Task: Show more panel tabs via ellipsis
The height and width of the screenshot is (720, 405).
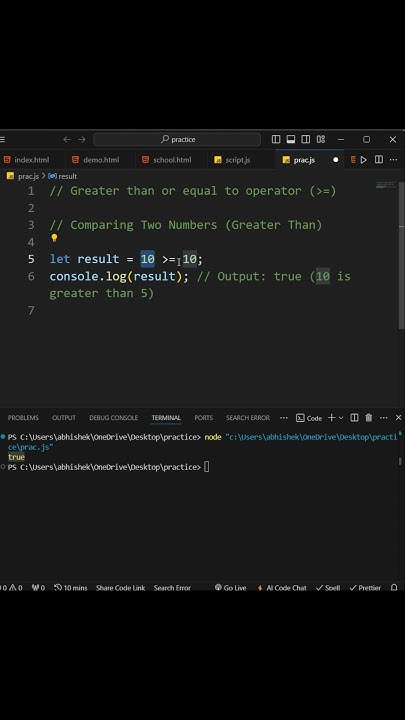Action: click(x=284, y=418)
